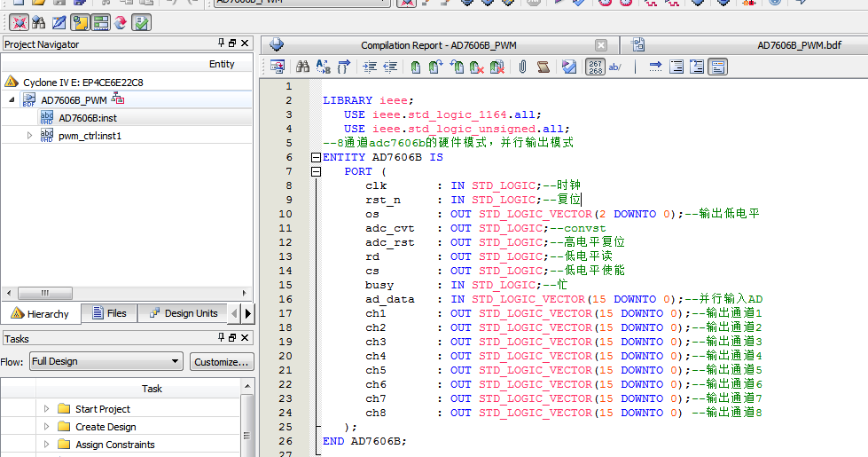Toggle the rightmost highlighted editor toolbar button

point(717,67)
